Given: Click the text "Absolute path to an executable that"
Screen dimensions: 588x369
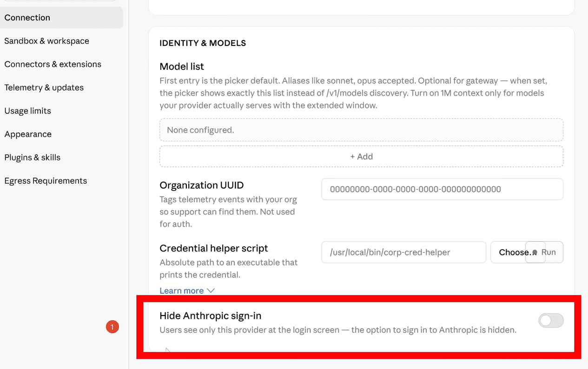Looking at the screenshot, I should [x=229, y=263].
